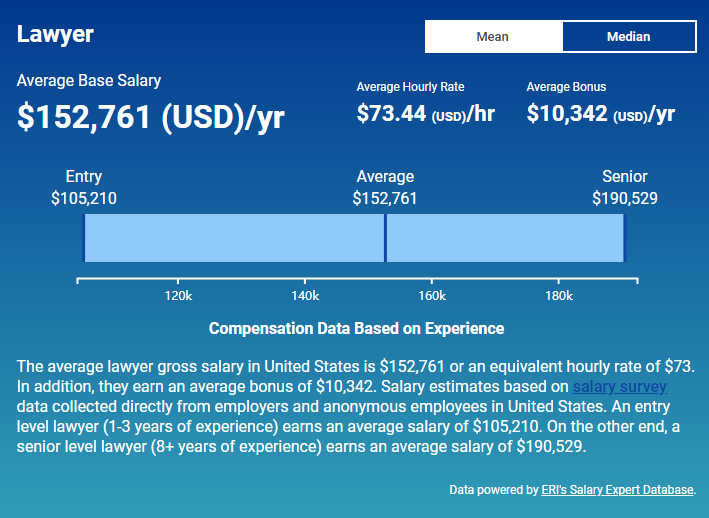The width and height of the screenshot is (709, 518).
Task: Click the Average-to-Senior segment of the salary bar
Action: pyautogui.click(x=504, y=238)
